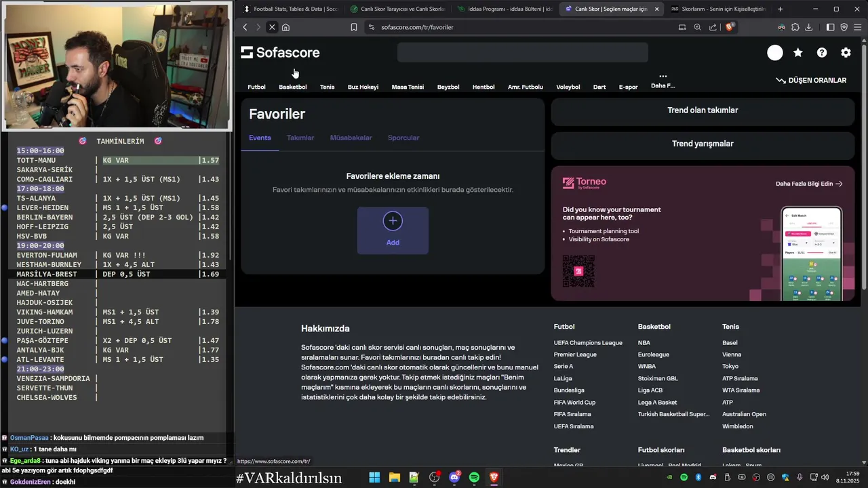Open Trend olan takımlar panel

(703, 110)
